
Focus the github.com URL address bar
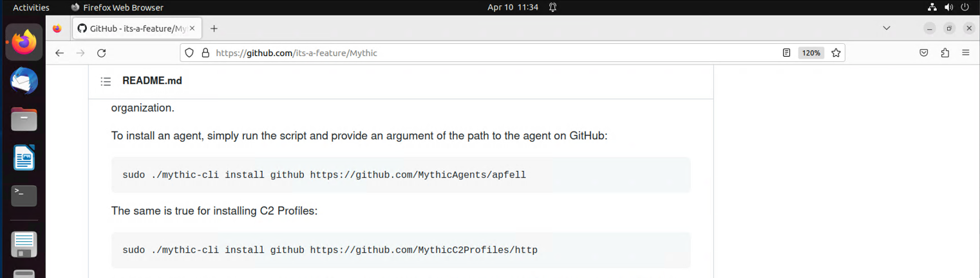point(451,53)
